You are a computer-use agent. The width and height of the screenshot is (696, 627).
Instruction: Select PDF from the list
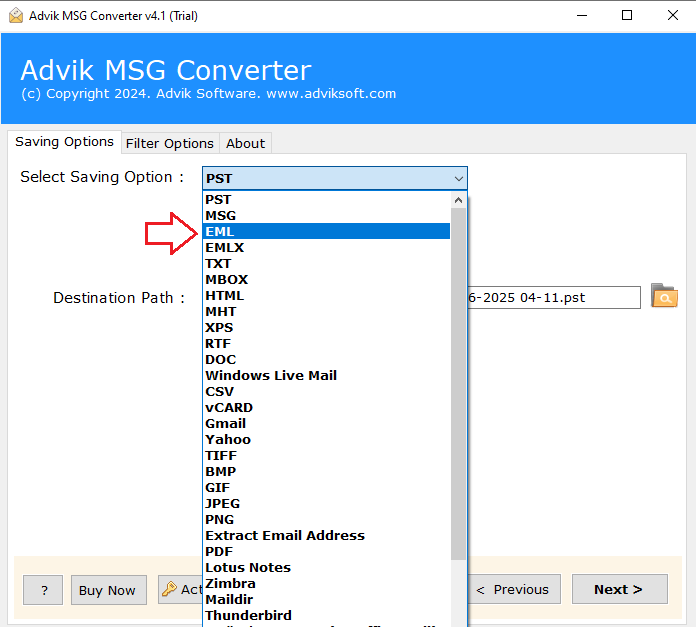pos(326,551)
